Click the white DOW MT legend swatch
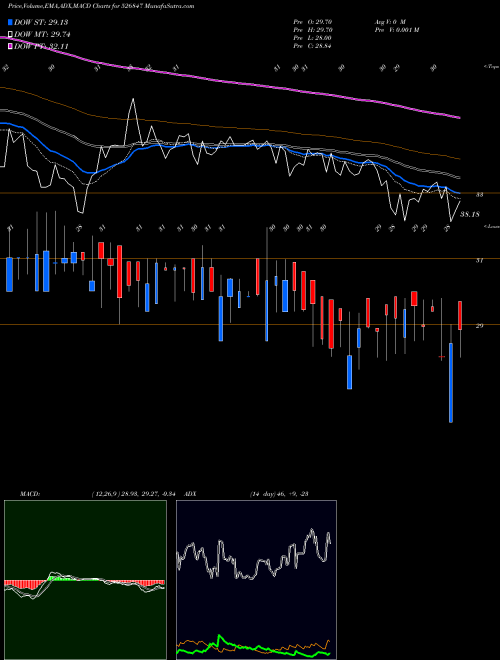 (10, 35)
